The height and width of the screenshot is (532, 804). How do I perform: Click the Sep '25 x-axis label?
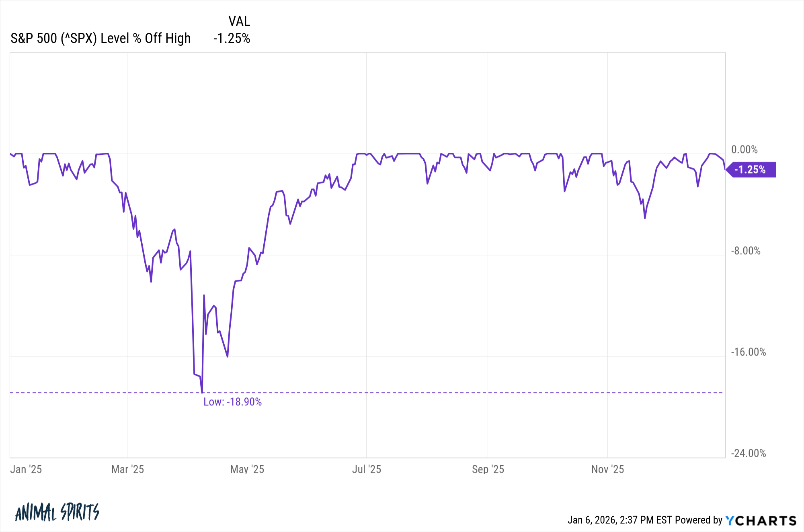[x=488, y=469]
